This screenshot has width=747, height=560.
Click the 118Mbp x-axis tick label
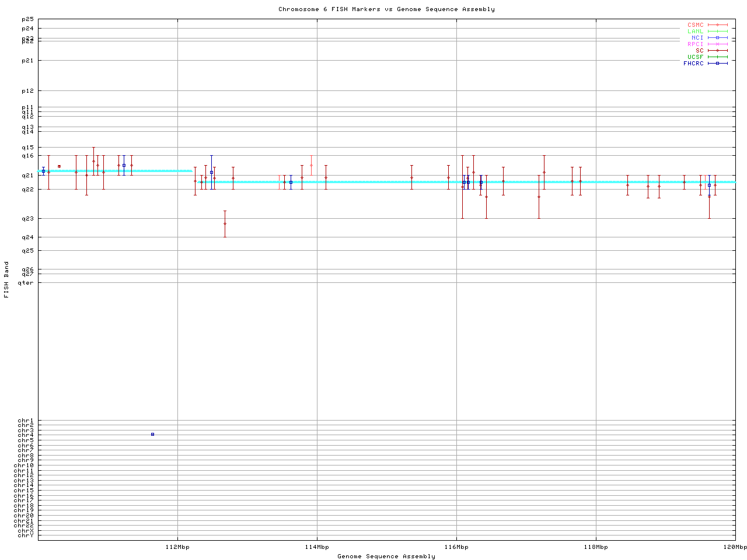[596, 547]
